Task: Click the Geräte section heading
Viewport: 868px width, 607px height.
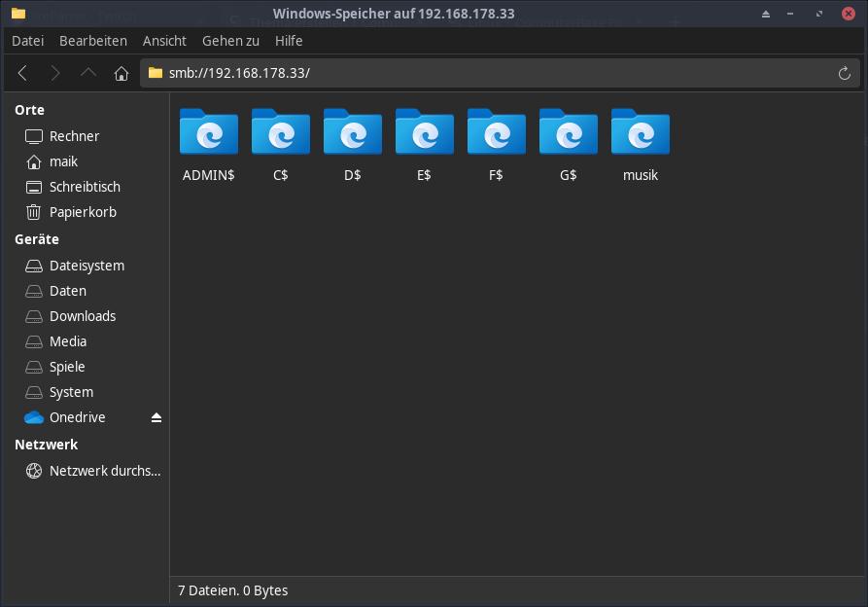Action: (x=37, y=239)
